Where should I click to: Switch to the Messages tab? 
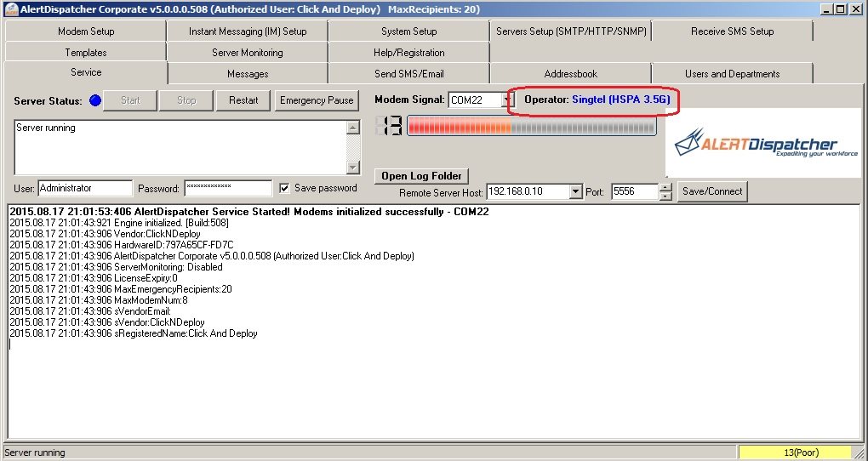(x=248, y=74)
